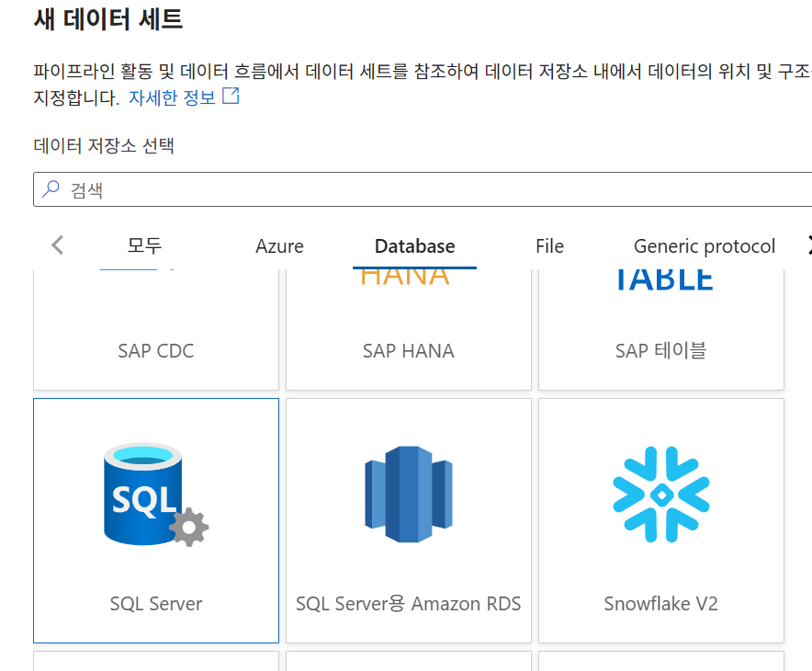The width and height of the screenshot is (812, 671).
Task: Click the SQL Server label text
Action: click(x=156, y=604)
